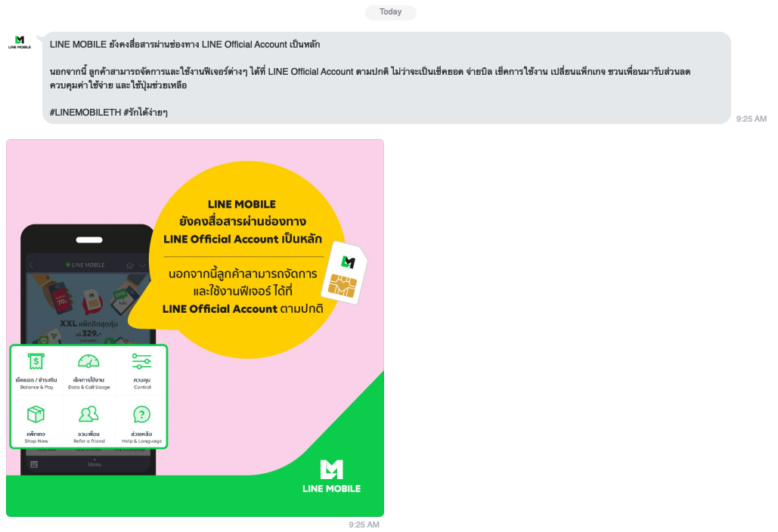The image size is (778, 532).
Task: Select the LINE MOBILE text message bubble
Action: (x=386, y=77)
